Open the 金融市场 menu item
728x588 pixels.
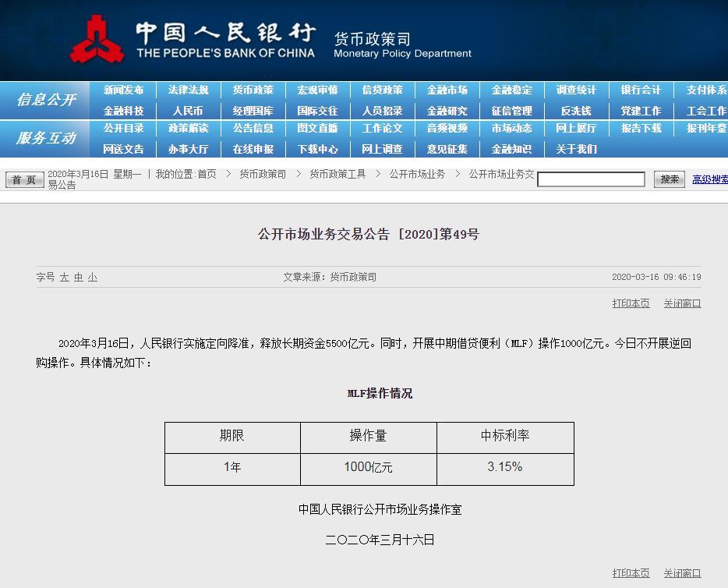(447, 90)
